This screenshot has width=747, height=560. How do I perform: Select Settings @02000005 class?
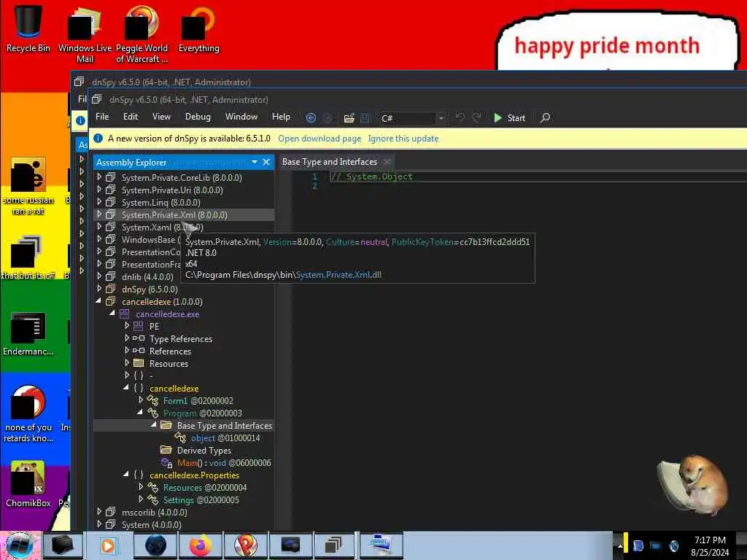point(201,500)
